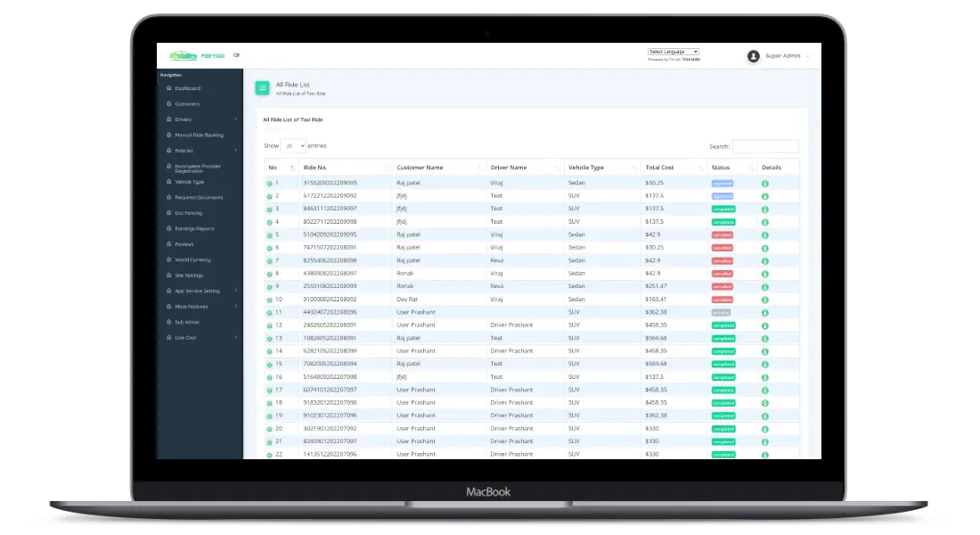Expand the More Features submenu arrow

235,307
